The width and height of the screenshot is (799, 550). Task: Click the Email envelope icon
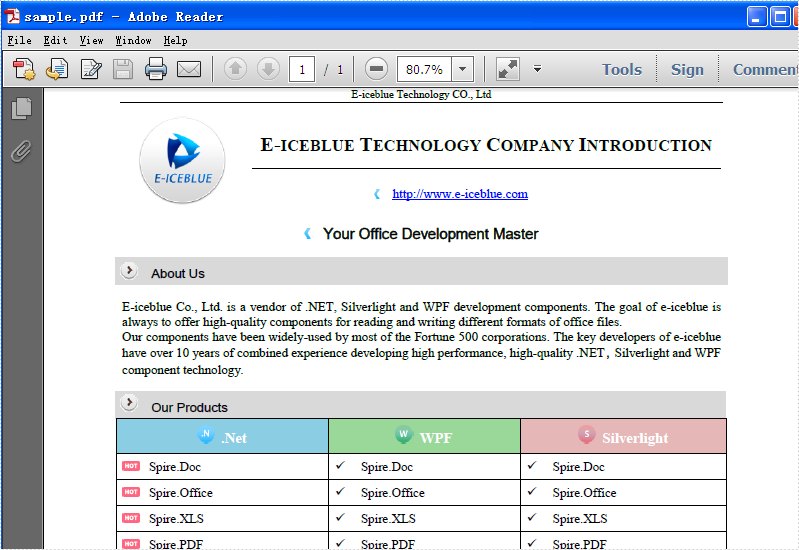(189, 69)
